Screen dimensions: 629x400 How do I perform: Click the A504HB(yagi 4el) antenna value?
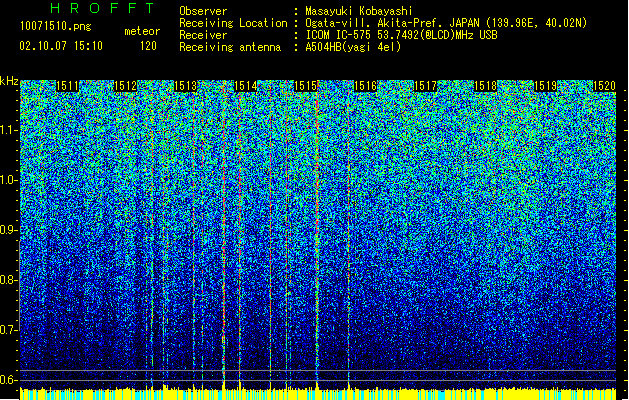coord(353,47)
